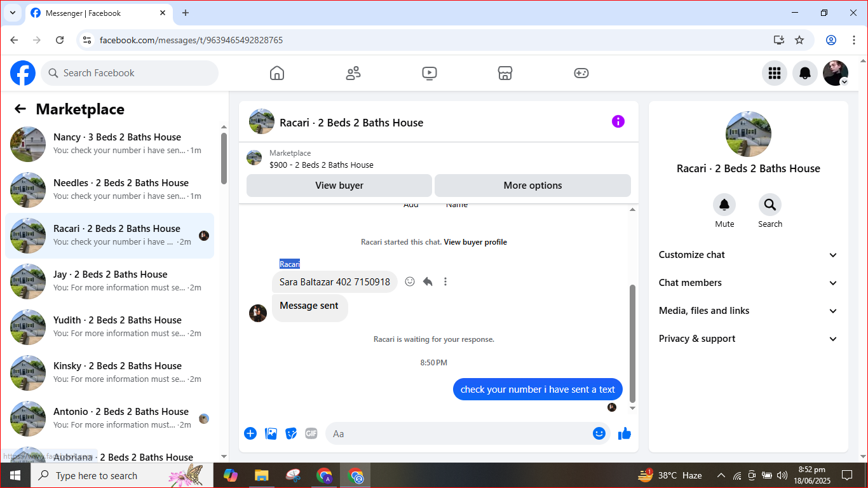Open Kinsky 2 Beds 2 Baths House chat
The width and height of the screenshot is (868, 488).
(x=110, y=373)
